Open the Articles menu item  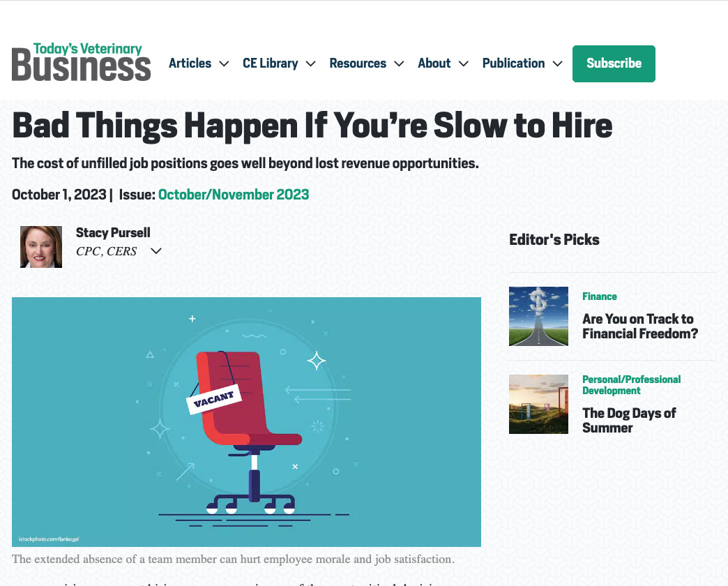(190, 63)
